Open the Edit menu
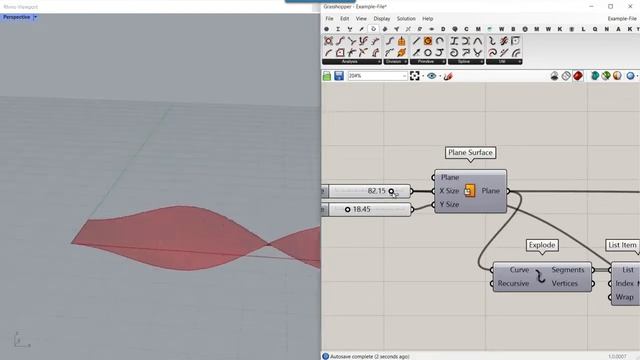 click(344, 19)
